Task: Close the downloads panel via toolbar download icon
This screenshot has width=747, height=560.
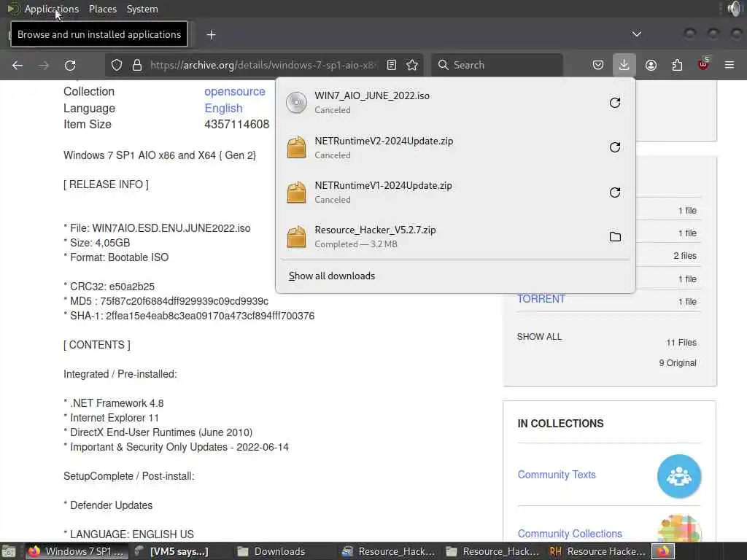Action: pyautogui.click(x=624, y=65)
